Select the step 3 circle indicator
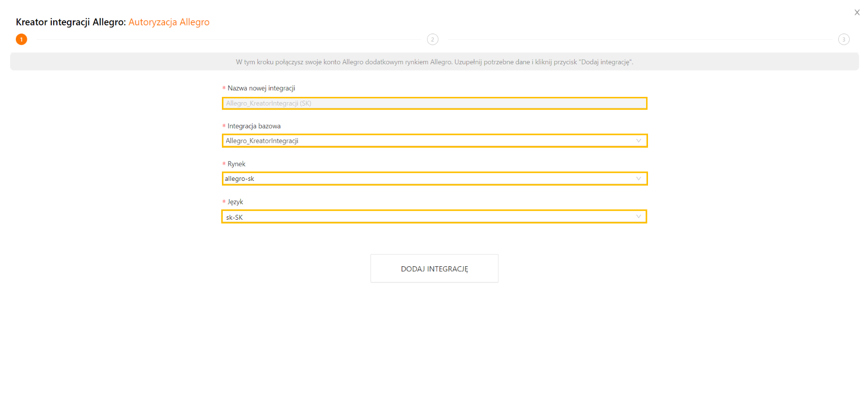The width and height of the screenshot is (868, 413). point(844,39)
